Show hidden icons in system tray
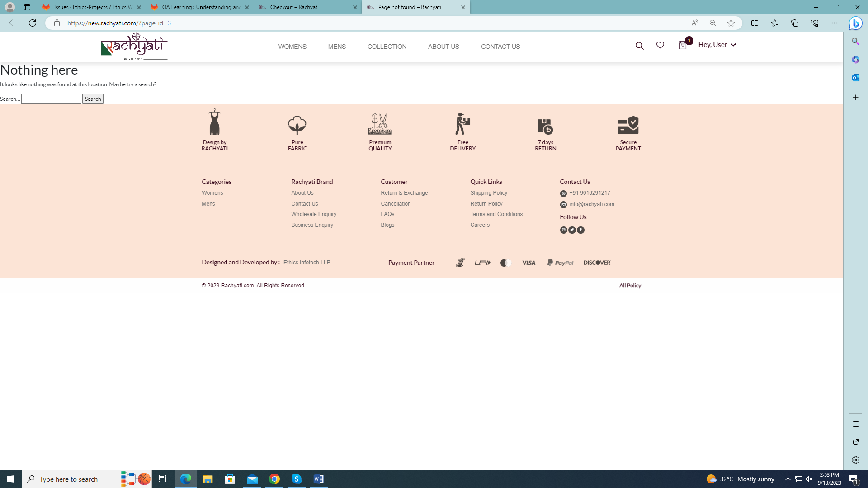This screenshot has height=488, width=868. (x=788, y=479)
